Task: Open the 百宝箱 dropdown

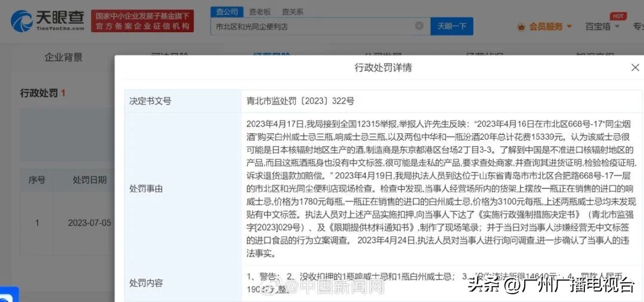Action: pos(601,27)
